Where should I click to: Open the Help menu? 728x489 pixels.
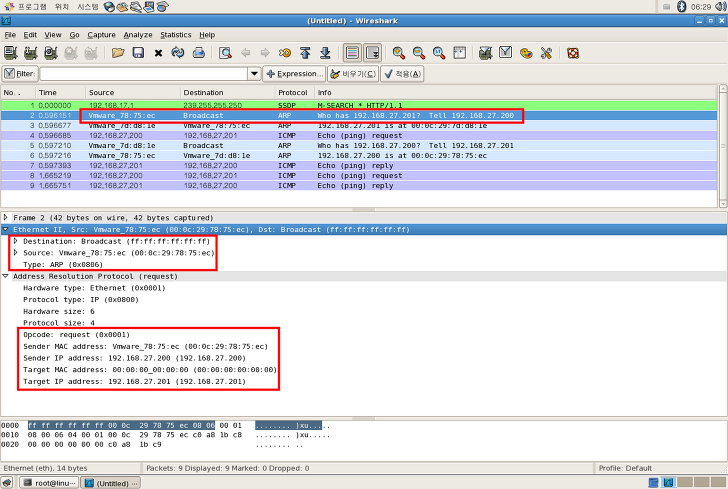coord(207,35)
